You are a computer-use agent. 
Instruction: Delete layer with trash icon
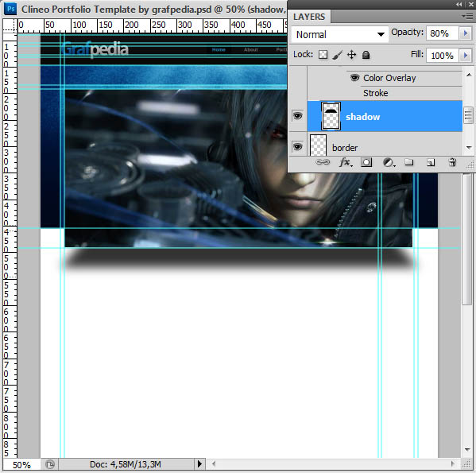[x=452, y=162]
